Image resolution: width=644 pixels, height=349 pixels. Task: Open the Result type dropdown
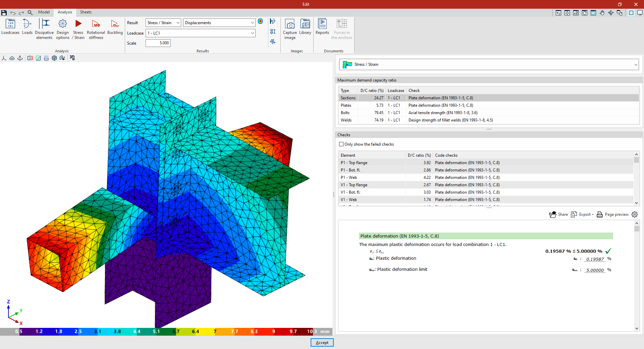[163, 23]
